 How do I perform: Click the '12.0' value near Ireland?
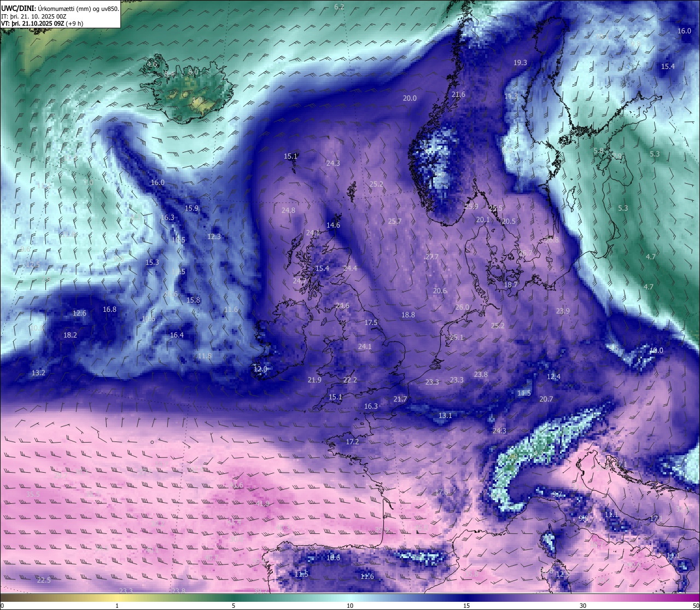point(260,369)
